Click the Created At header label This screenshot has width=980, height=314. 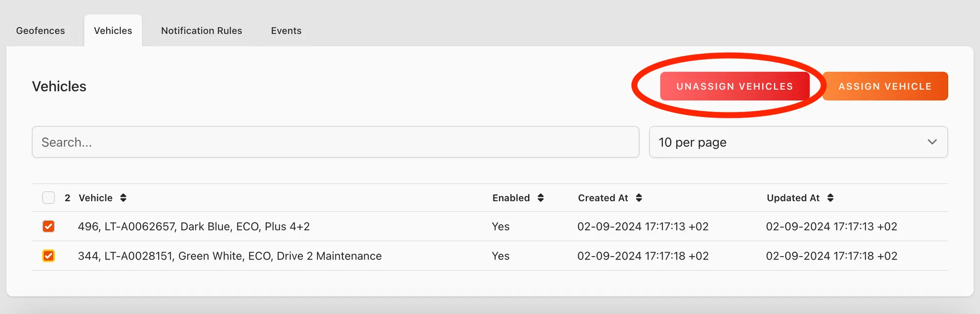click(x=603, y=198)
